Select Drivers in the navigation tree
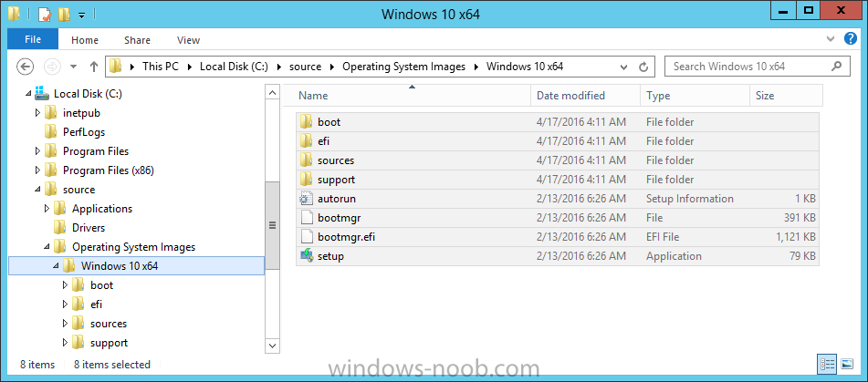 click(88, 228)
